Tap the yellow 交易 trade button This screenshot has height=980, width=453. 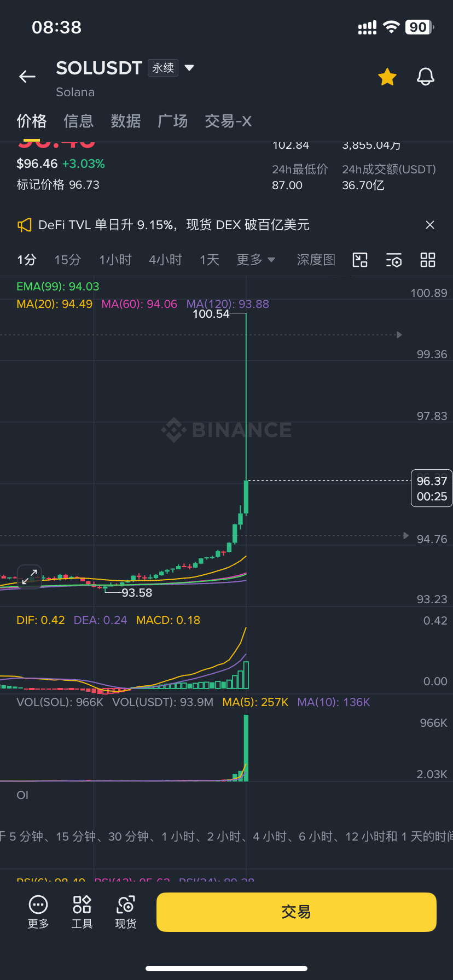[297, 912]
